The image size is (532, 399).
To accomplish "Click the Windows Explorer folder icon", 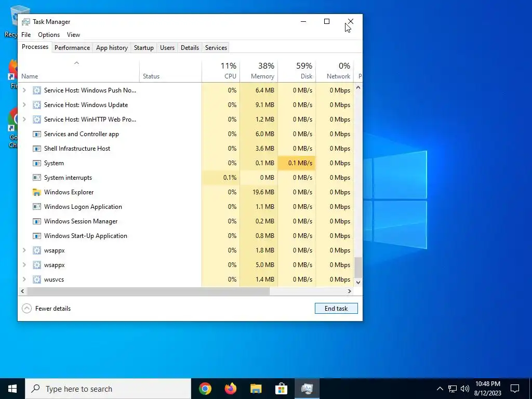I will [x=37, y=192].
